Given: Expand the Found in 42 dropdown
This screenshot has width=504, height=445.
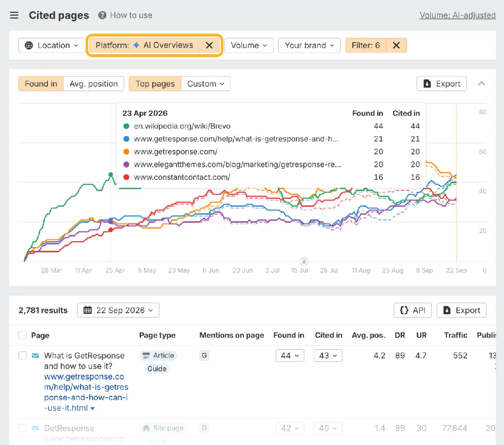Looking at the screenshot, I should [x=290, y=428].
